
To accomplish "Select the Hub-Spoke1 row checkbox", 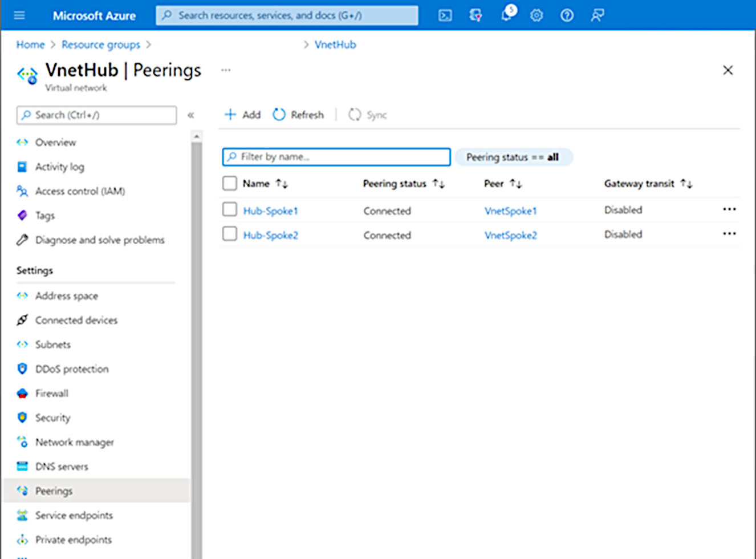I will (x=230, y=209).
